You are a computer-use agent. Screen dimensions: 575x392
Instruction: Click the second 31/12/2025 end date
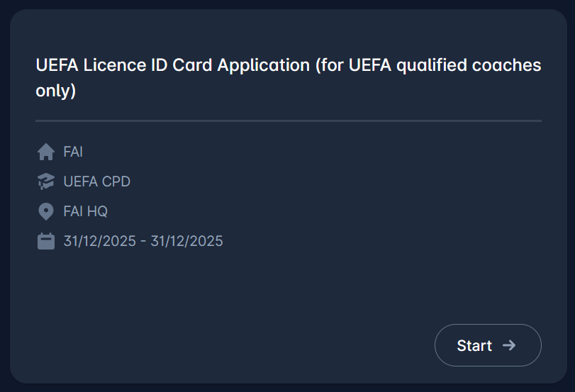(x=187, y=241)
